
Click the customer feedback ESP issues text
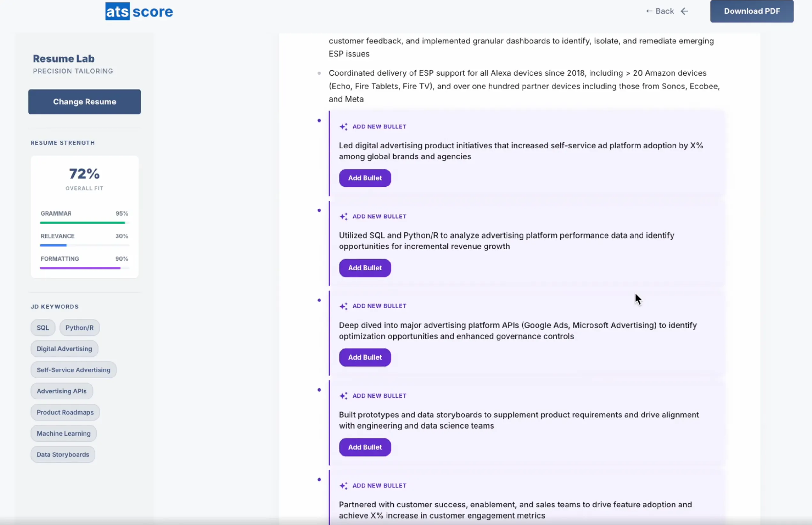(521, 47)
